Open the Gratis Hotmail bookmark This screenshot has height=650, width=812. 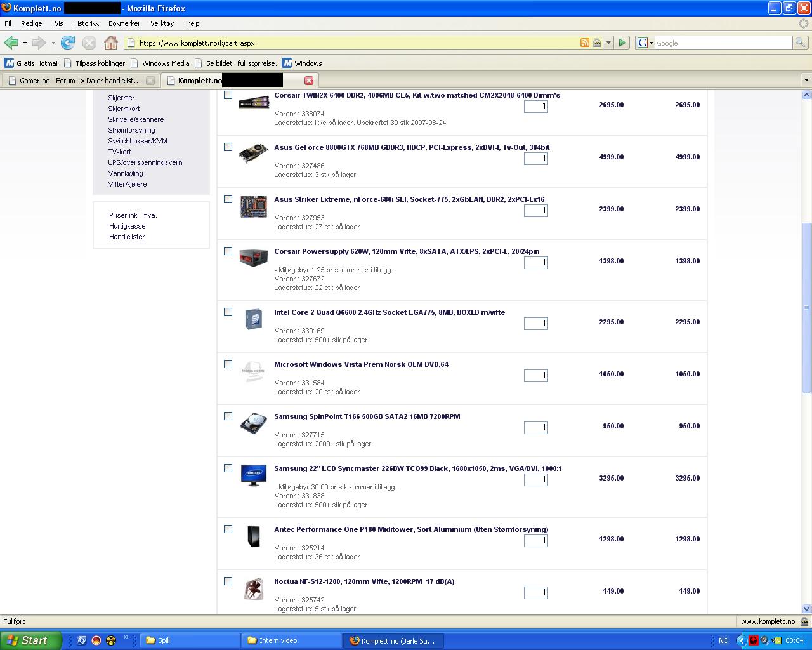click(x=32, y=63)
